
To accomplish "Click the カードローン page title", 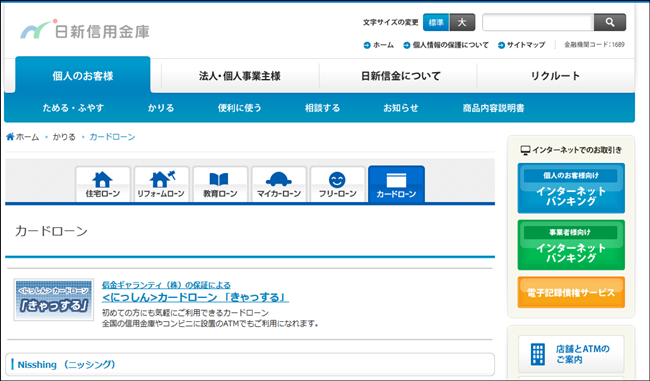I will (51, 231).
